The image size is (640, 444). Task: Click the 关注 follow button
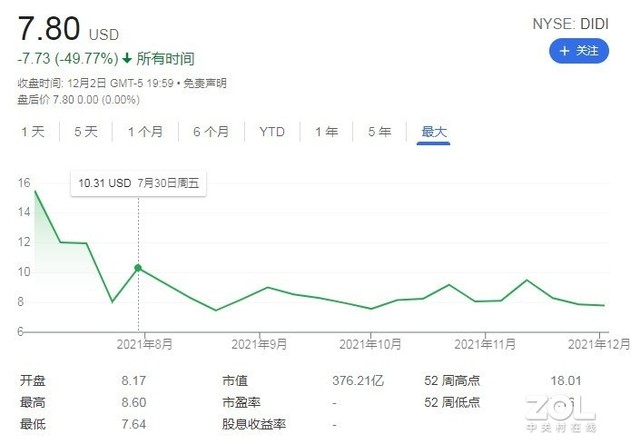[578, 51]
